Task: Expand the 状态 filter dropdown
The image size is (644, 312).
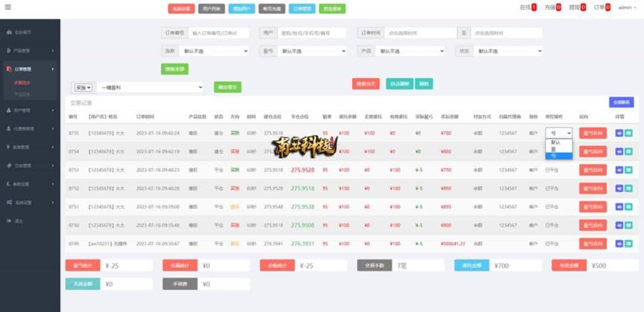Action: tap(508, 51)
